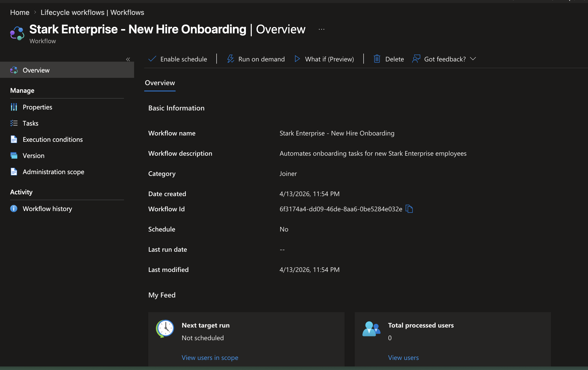Enable schedule for this workflow
The height and width of the screenshot is (370, 588).
point(178,59)
